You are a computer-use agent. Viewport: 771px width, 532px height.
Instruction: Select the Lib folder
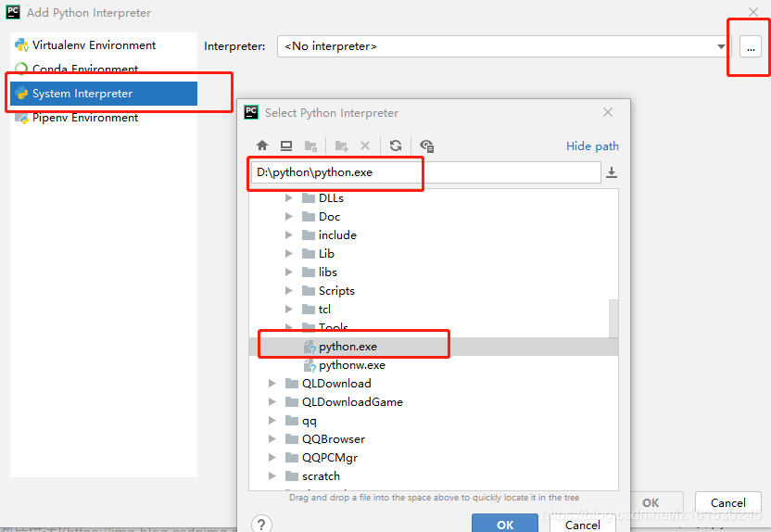tap(434, 254)
